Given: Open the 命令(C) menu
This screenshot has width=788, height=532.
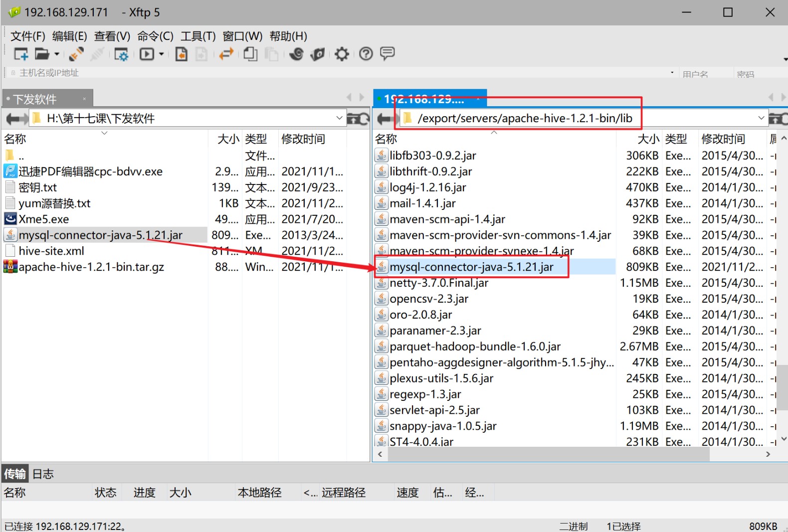Looking at the screenshot, I should (x=156, y=36).
